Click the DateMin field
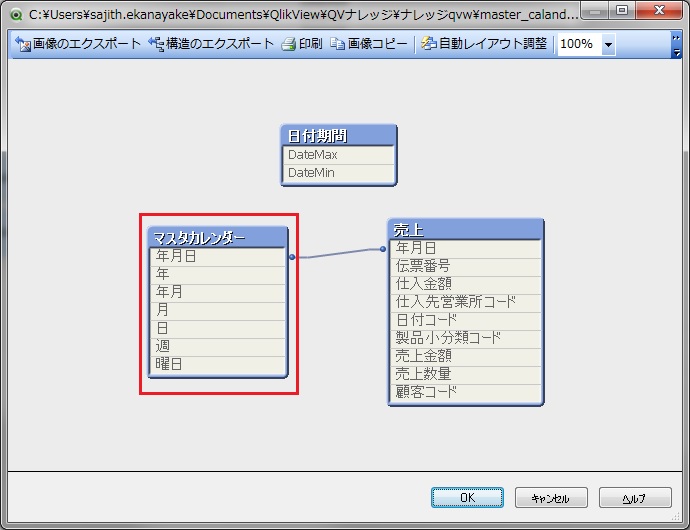This screenshot has height=530, width=690. tap(338, 173)
